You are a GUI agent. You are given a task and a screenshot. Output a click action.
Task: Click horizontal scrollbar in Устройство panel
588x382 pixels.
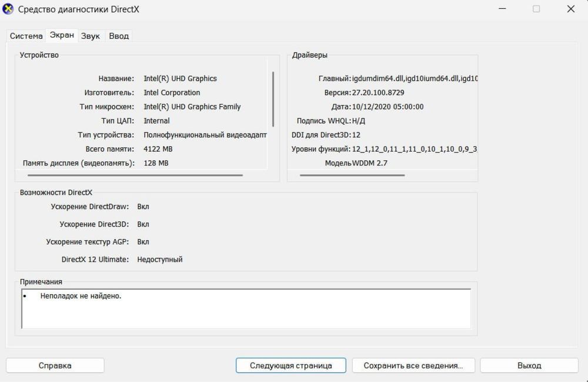(x=135, y=175)
